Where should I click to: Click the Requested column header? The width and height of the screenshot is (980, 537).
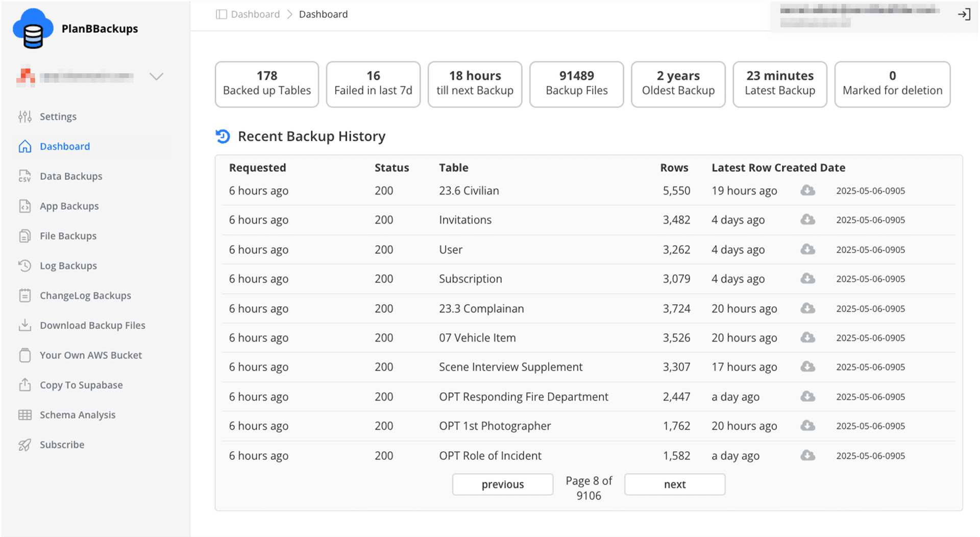257,167
